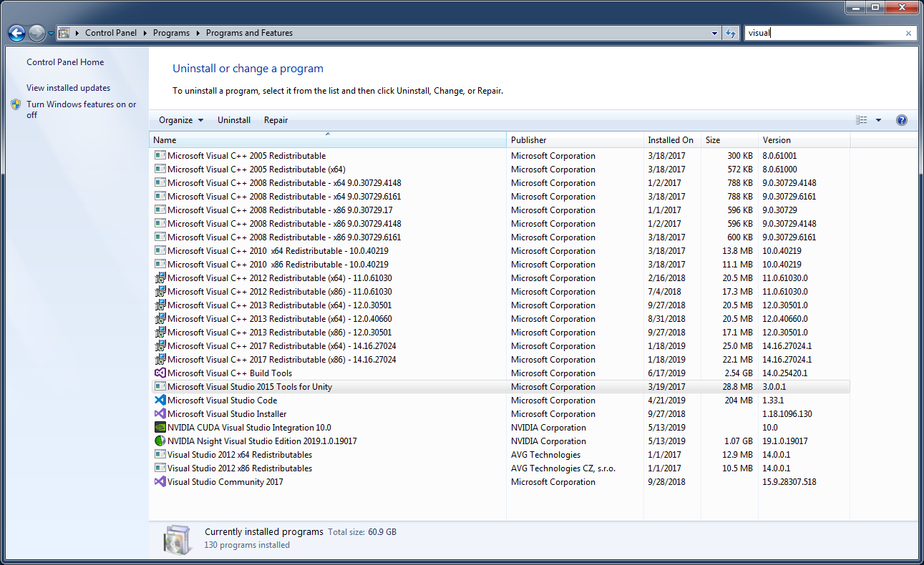Image resolution: width=924 pixels, height=565 pixels.
Task: Expand the address bar dropdown arrow
Action: [x=714, y=32]
